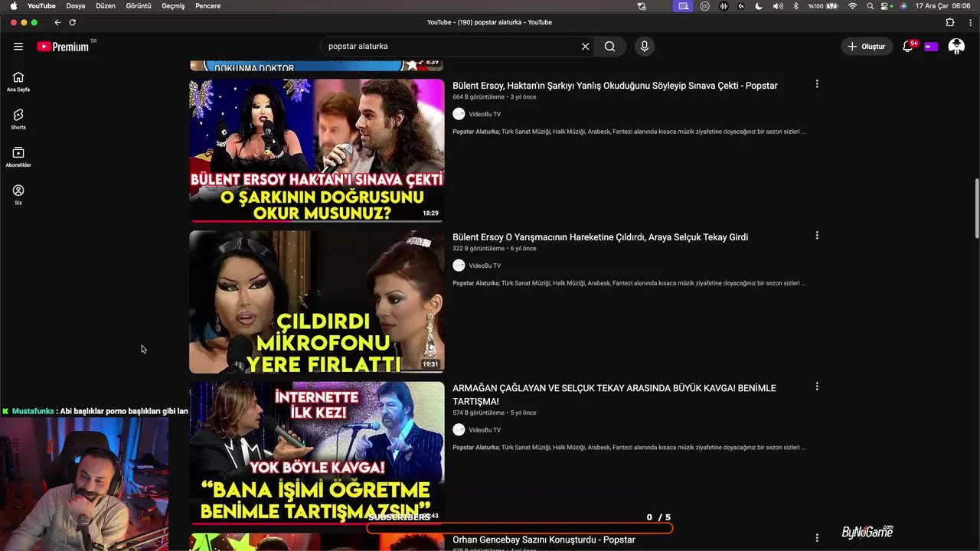Open title 'Bülent Ersoy O Yarışmacının Hareketine Çıldırdı'
Screen dimensions: 980x551
600,237
